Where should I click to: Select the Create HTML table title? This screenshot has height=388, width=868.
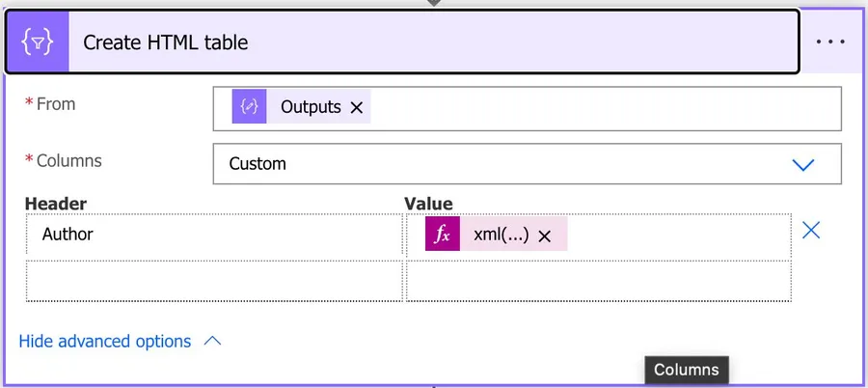pos(166,42)
